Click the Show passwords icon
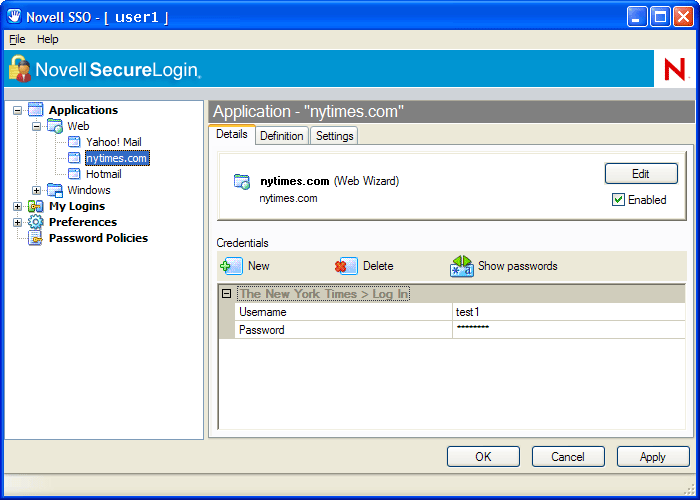Viewport: 700px width, 500px height. [x=462, y=266]
